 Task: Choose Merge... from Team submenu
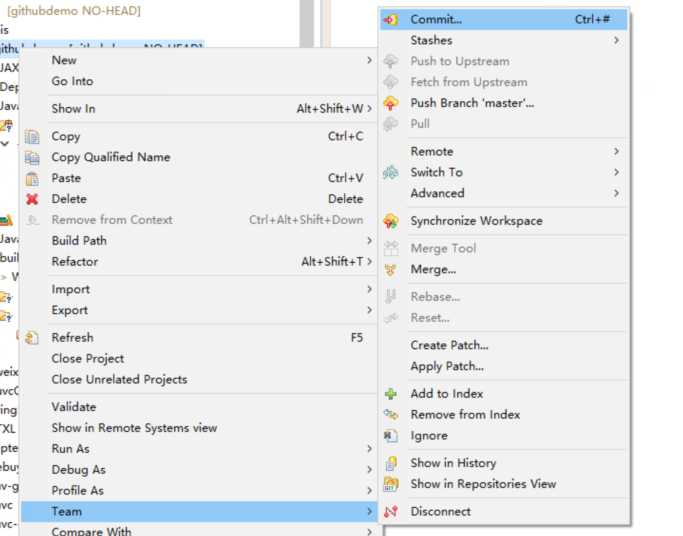(x=433, y=269)
